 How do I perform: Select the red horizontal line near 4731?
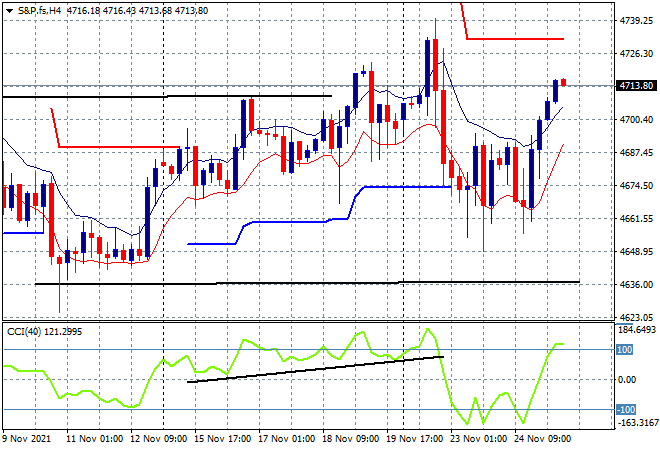point(515,39)
